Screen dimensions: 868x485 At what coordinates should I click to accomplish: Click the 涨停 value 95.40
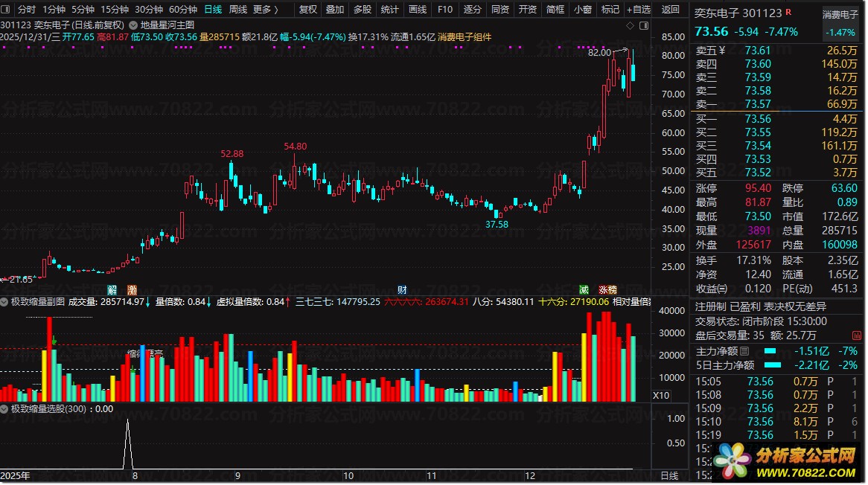click(758, 189)
